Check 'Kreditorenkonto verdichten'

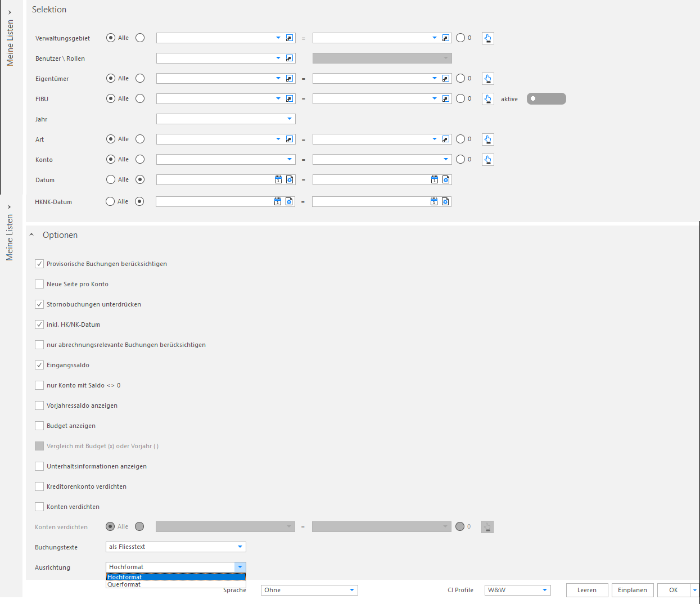click(x=39, y=486)
